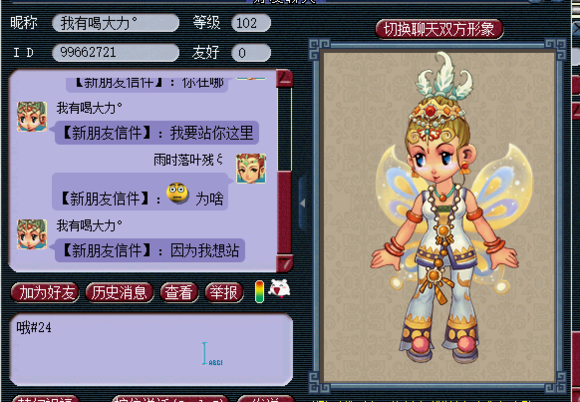Viewport: 580px width, 402px height.
Task: Open 历史消息 message history
Action: pyautogui.click(x=119, y=293)
